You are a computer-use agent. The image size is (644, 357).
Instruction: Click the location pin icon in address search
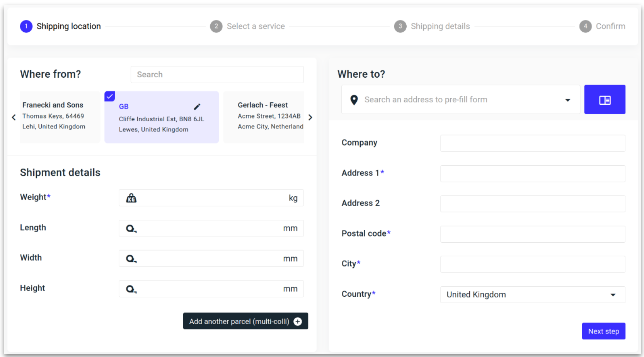click(354, 100)
